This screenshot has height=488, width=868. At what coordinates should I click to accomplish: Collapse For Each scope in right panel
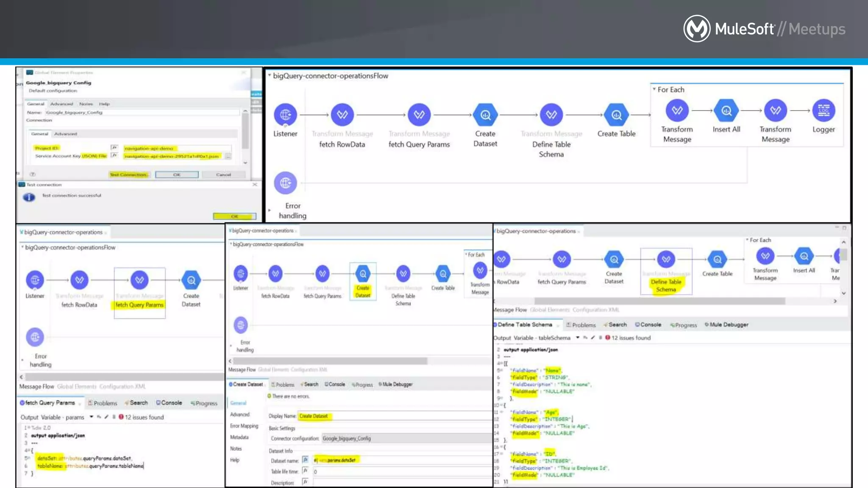(747, 240)
